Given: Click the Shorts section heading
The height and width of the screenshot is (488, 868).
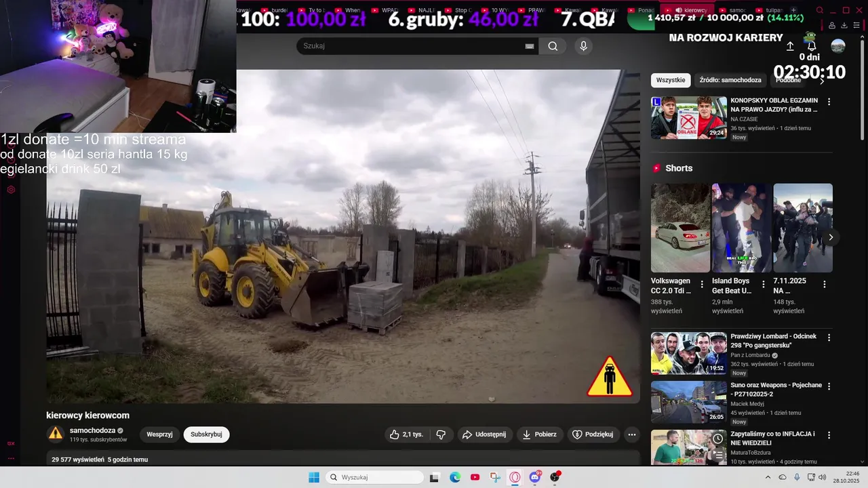Looking at the screenshot, I should point(679,168).
